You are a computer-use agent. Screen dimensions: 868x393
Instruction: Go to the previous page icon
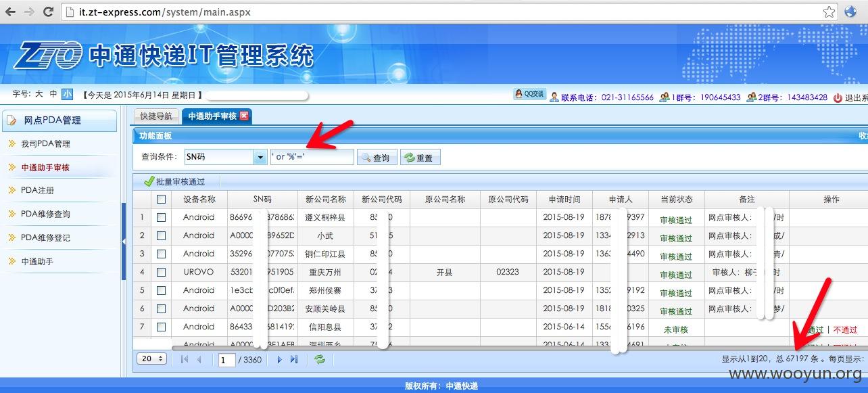click(199, 359)
